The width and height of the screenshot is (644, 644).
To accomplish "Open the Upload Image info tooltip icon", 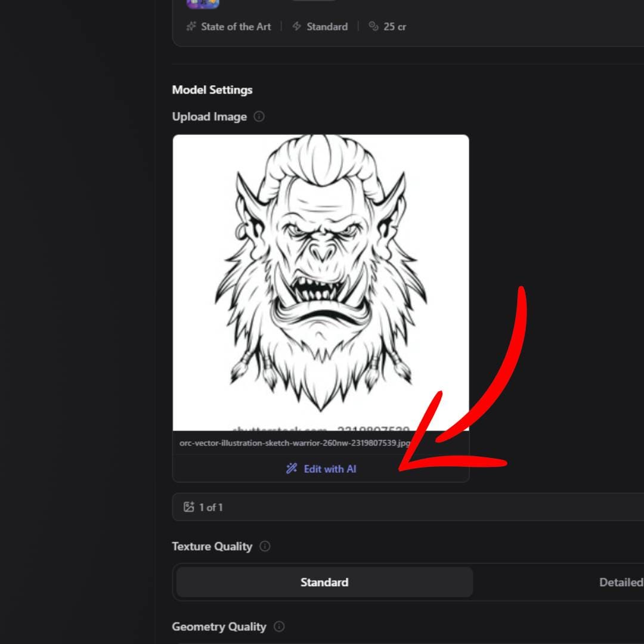I will pyautogui.click(x=259, y=117).
